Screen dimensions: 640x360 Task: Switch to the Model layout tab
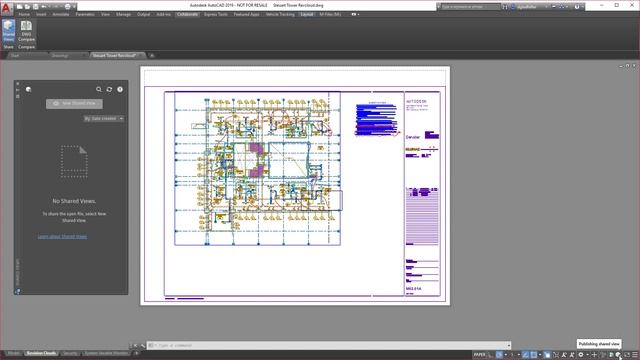pos(13,353)
